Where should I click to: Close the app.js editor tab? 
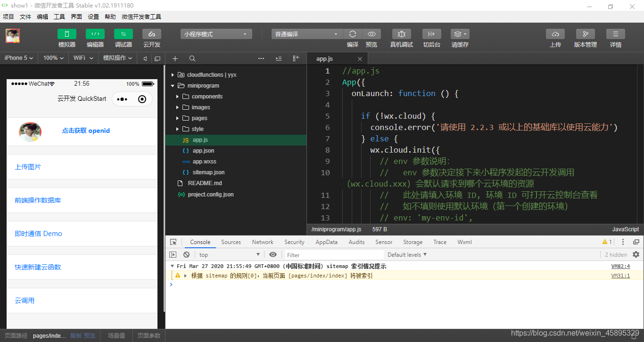(360, 59)
